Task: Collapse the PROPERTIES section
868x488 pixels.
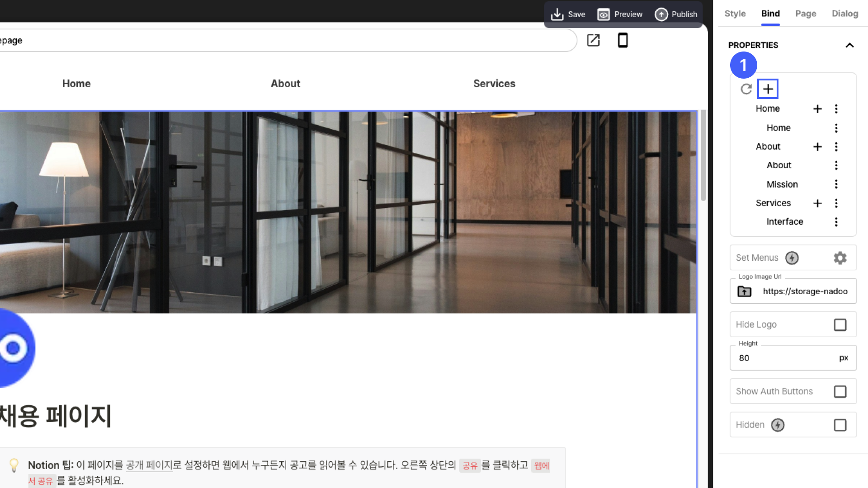Action: 849,45
